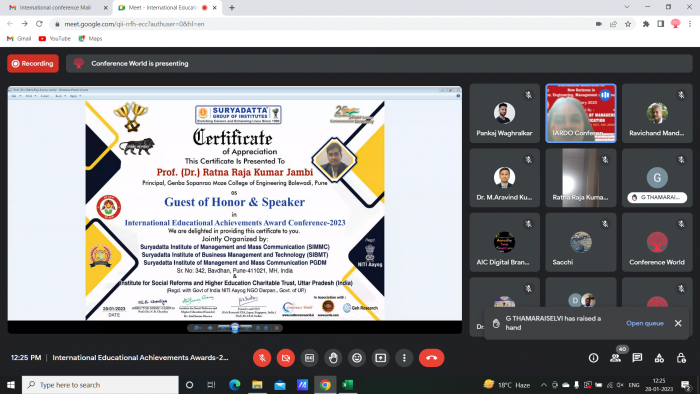
Task: Dismiss the raised hand notification
Action: (678, 323)
